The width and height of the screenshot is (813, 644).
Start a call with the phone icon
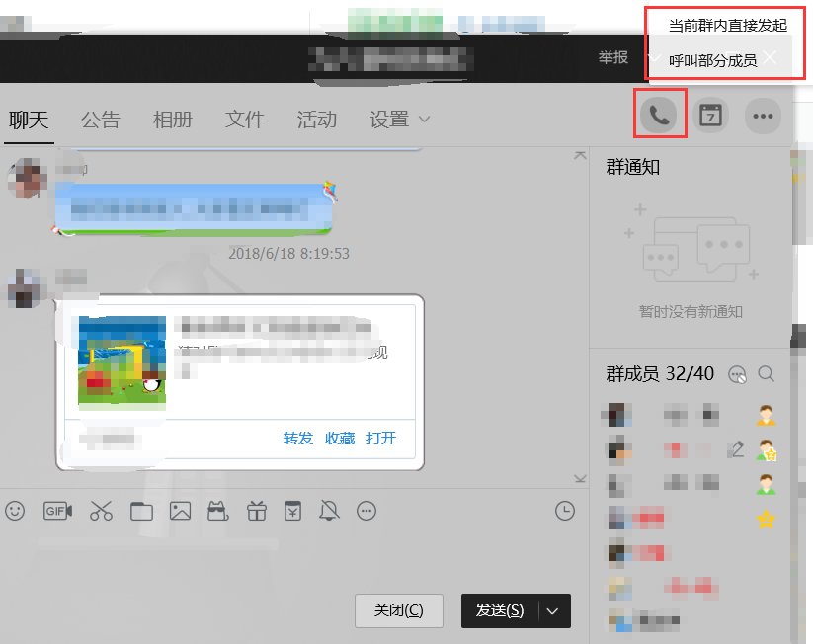point(660,114)
